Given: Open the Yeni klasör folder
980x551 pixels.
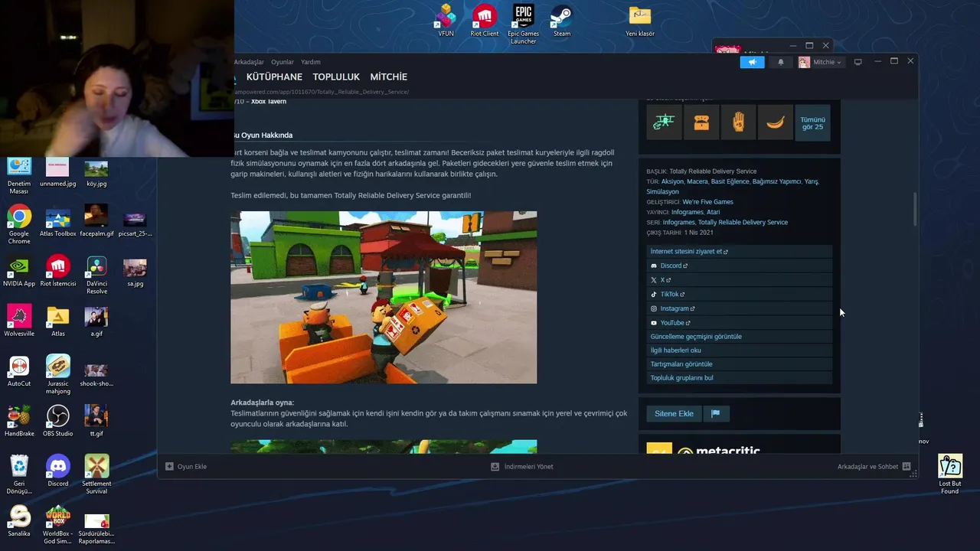Looking at the screenshot, I should tap(640, 21).
